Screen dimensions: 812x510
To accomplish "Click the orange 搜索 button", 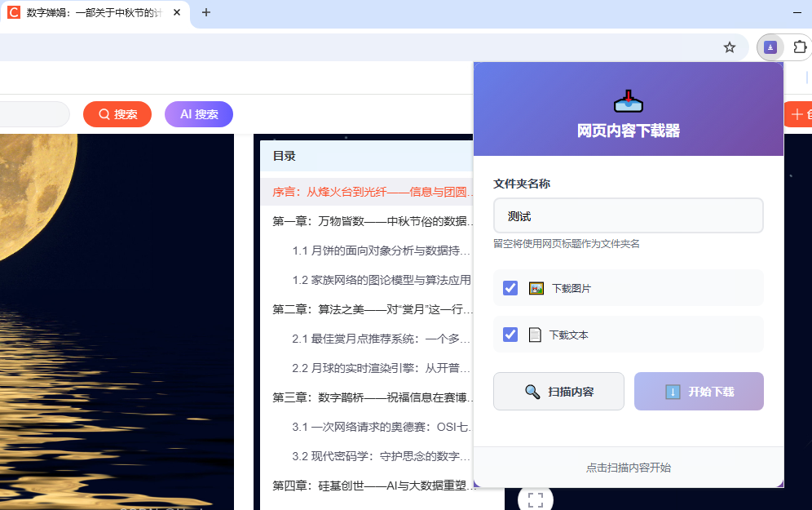I will pos(117,114).
